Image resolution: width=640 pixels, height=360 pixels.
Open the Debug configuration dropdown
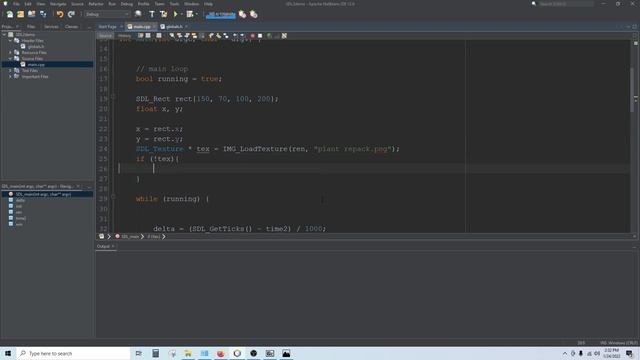tap(107, 14)
